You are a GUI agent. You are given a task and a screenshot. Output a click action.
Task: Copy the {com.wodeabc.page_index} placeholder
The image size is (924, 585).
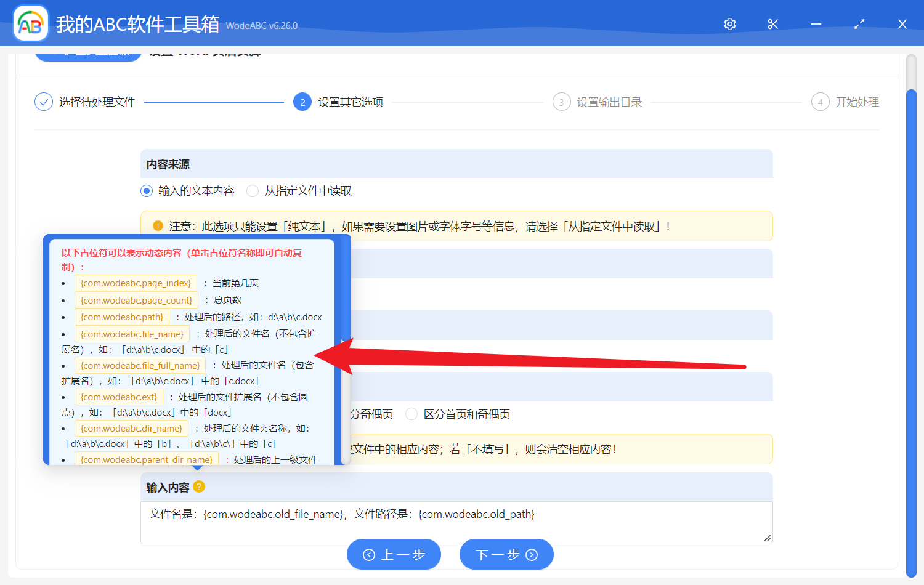[136, 283]
